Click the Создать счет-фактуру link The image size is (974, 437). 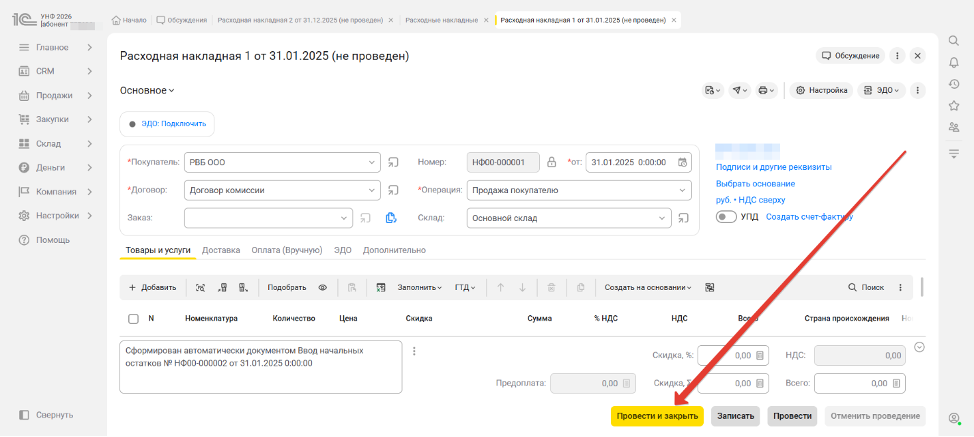coord(810,216)
